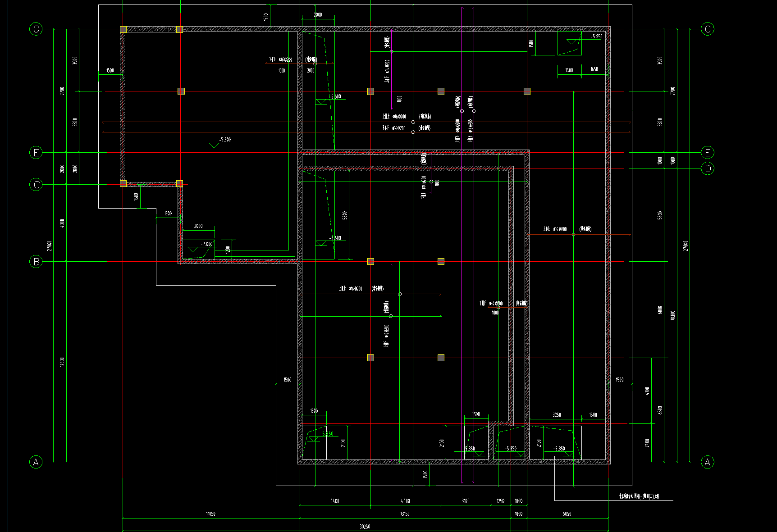The width and height of the screenshot is (777, 532).
Task: Pick the dimension text 3100
Action: (x=466, y=501)
